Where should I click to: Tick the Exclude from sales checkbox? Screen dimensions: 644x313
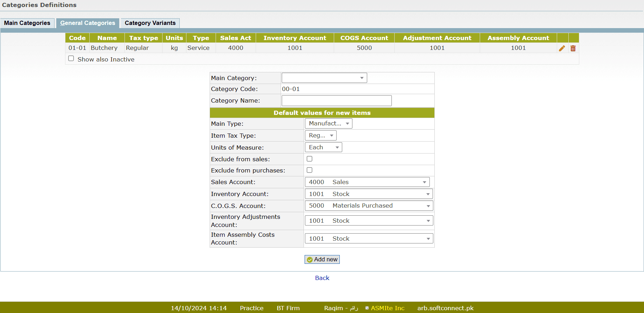pos(310,159)
